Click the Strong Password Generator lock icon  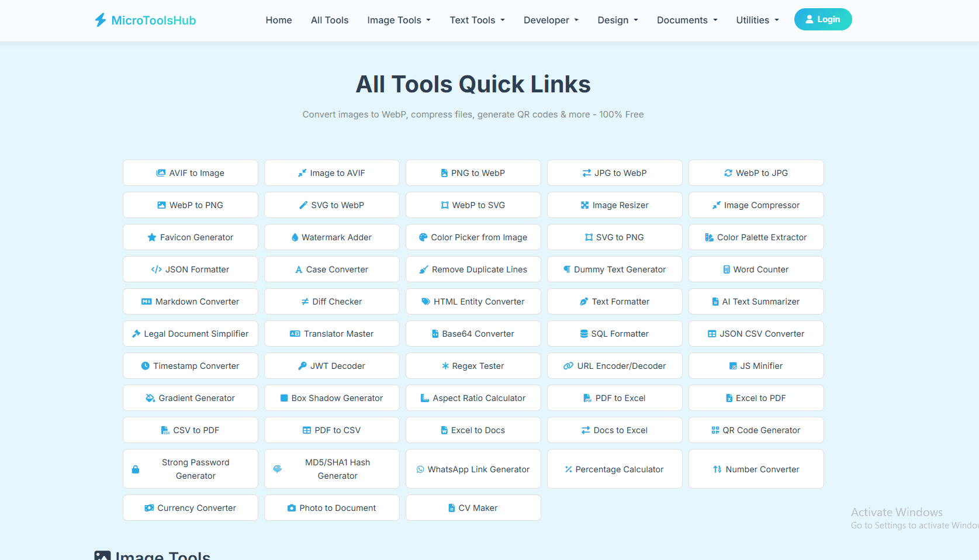click(136, 469)
